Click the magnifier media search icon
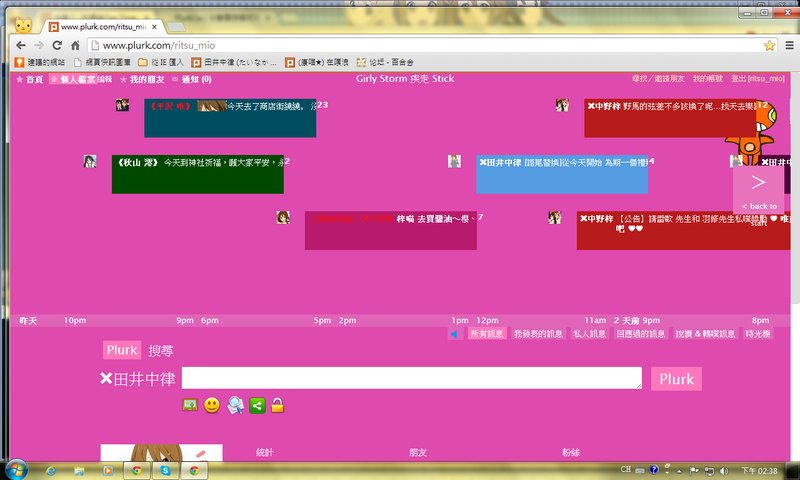800x480 pixels. point(235,405)
